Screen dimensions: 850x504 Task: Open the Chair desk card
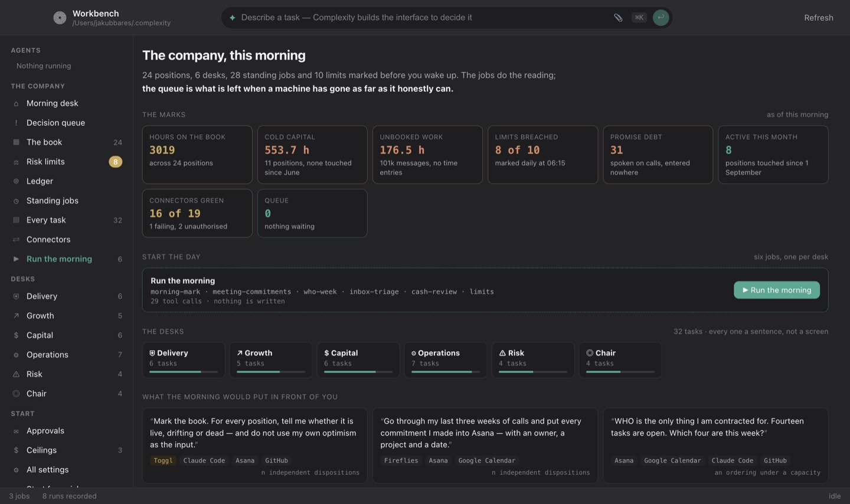click(620, 360)
